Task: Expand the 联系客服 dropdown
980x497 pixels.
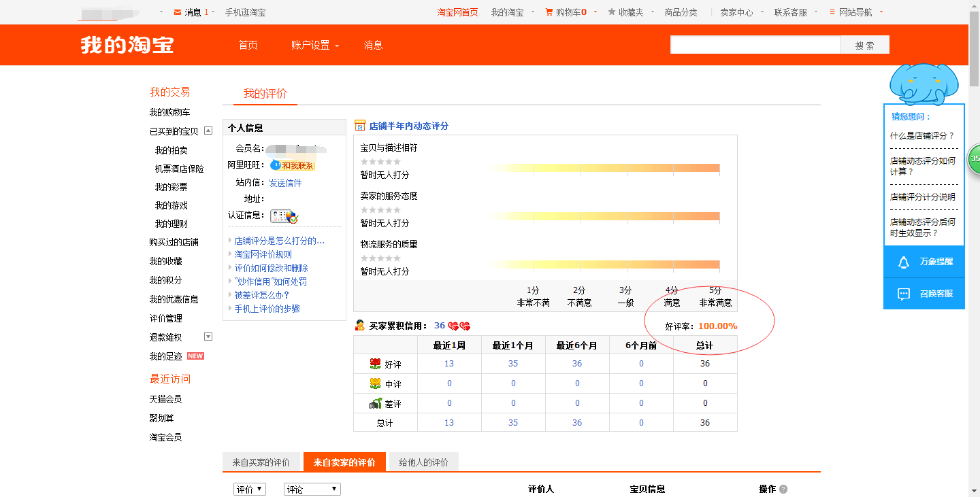Action: (x=816, y=12)
